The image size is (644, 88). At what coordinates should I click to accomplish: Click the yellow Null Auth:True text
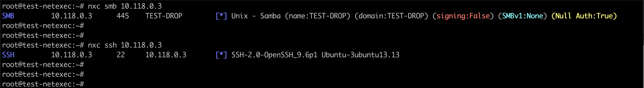pyautogui.click(x=584, y=16)
